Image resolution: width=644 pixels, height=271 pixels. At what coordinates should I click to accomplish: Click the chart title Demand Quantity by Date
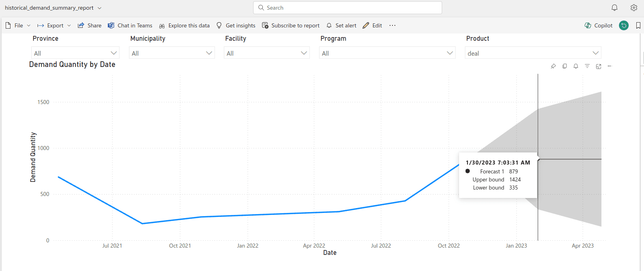click(x=72, y=65)
